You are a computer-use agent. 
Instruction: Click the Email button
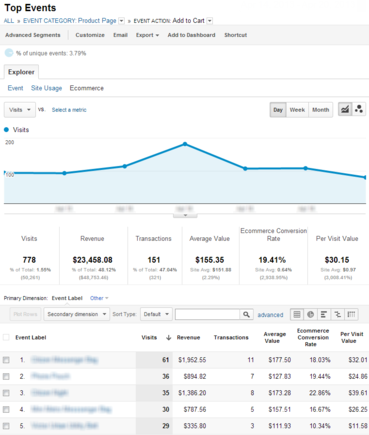coord(120,35)
